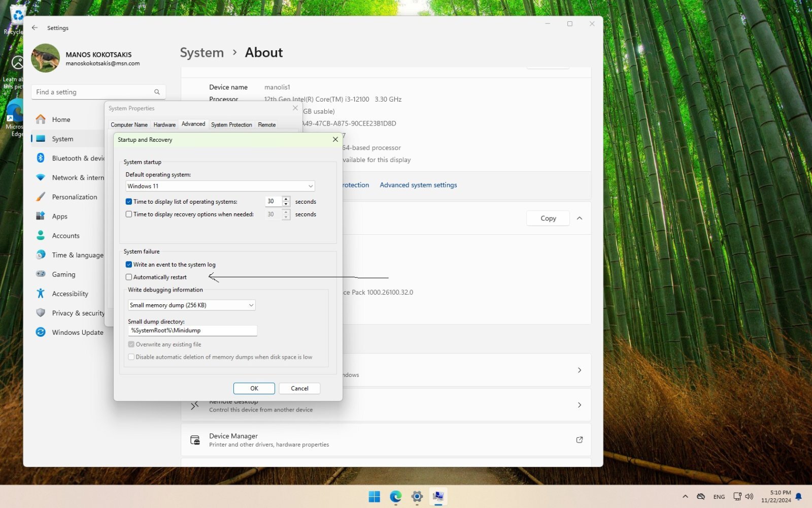This screenshot has width=812, height=508.
Task: Click the Windows Start button on taskbar
Action: (374, 497)
